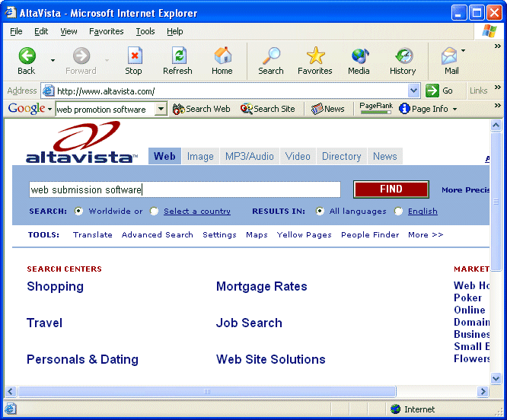507x420 pixels.
Task: Open the People Finder link
Action: coord(370,235)
